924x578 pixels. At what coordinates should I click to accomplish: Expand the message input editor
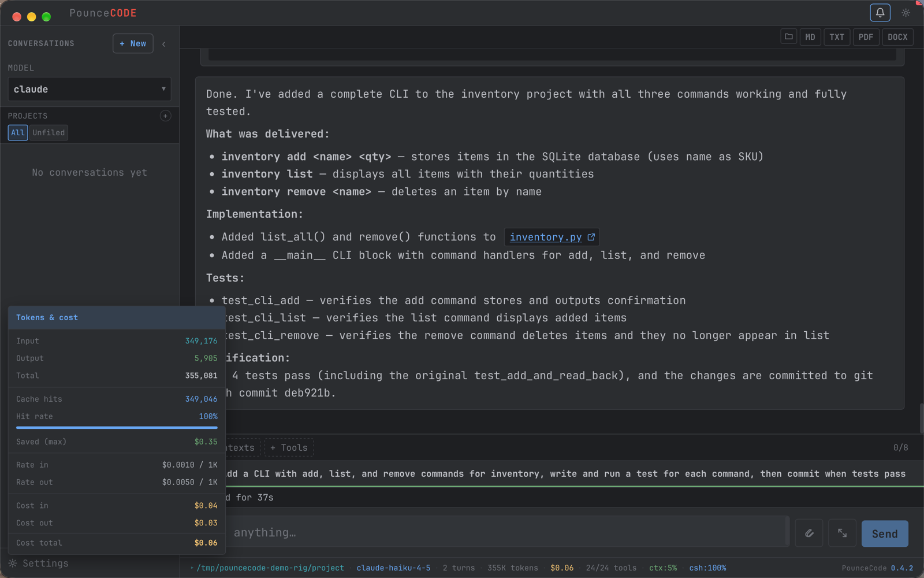click(x=843, y=533)
